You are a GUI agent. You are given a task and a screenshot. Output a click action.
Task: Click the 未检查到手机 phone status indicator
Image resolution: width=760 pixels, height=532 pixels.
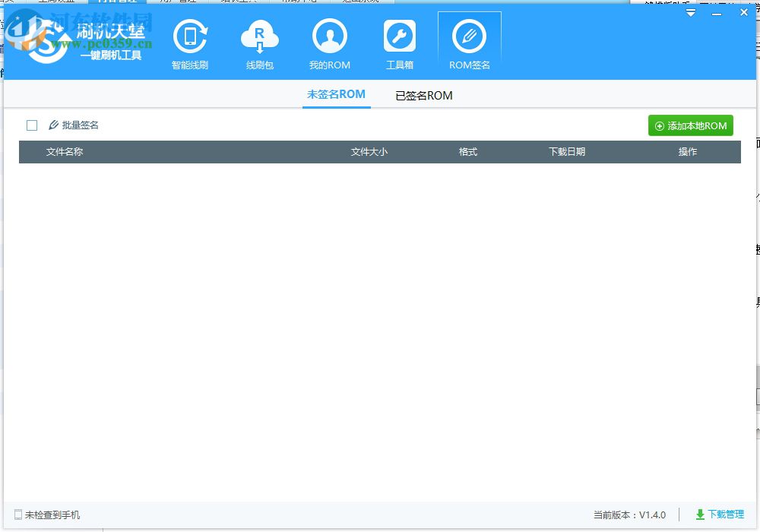coord(47,515)
